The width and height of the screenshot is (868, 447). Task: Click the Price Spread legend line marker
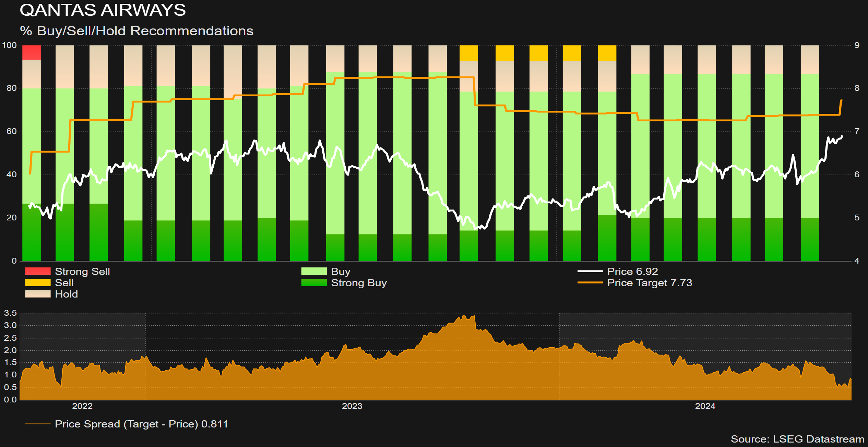38,424
